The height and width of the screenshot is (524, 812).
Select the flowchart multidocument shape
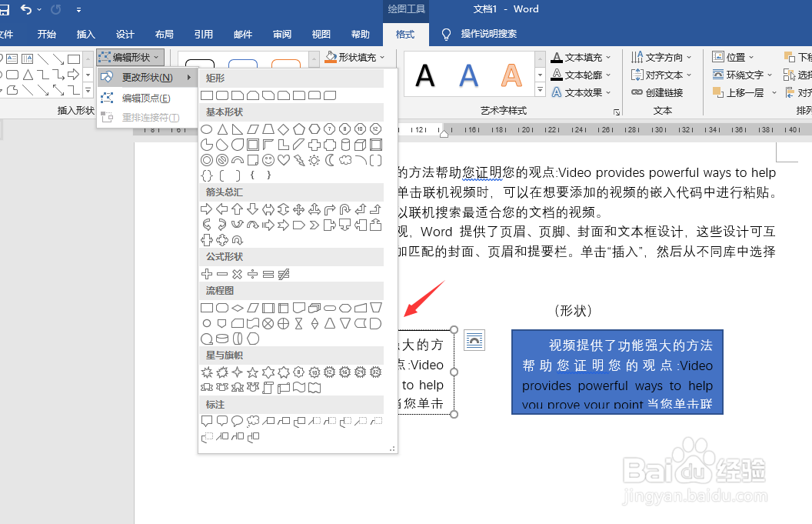click(314, 308)
